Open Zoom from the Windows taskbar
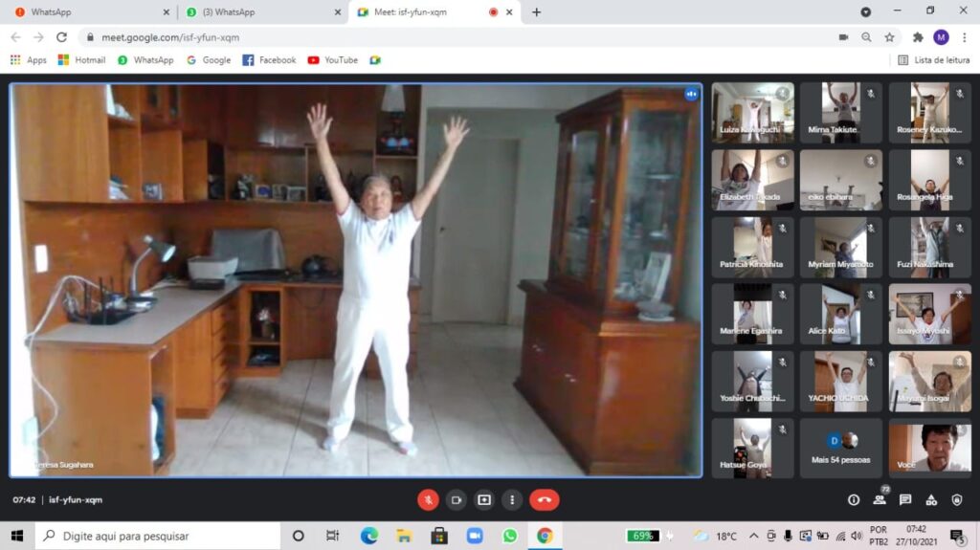The width and height of the screenshot is (980, 550). (x=475, y=536)
